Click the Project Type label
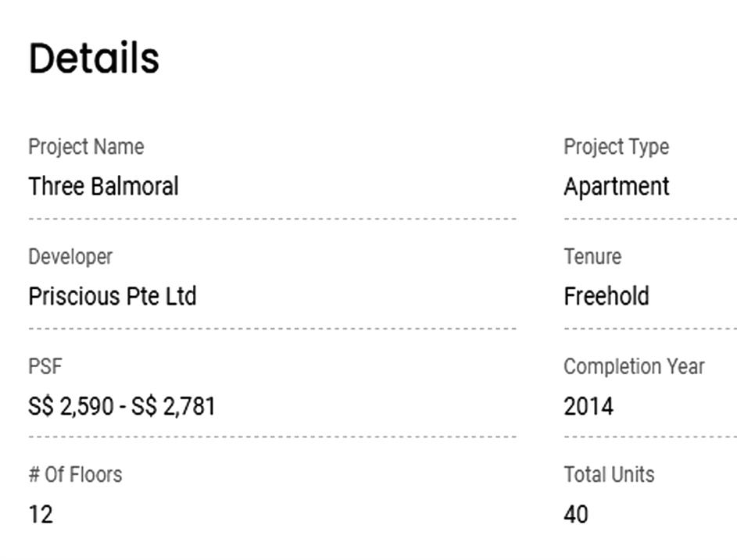 coord(616,147)
